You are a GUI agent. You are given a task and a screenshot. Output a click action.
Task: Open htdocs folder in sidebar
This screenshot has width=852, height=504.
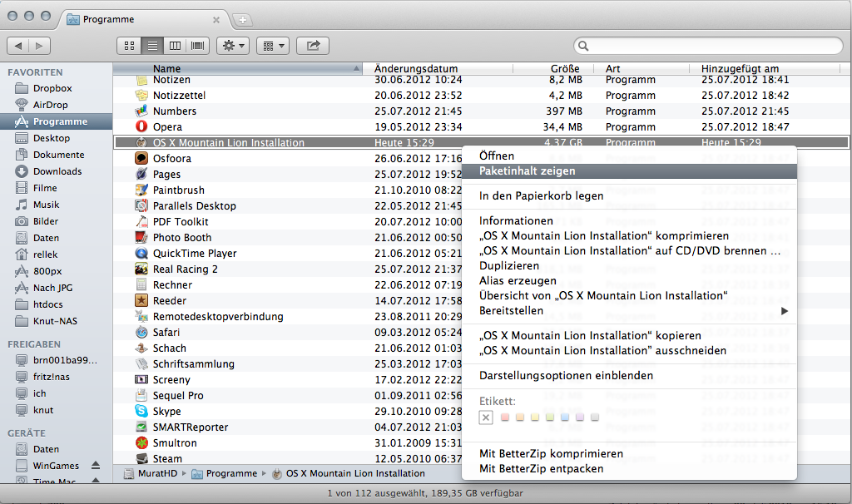[x=47, y=304]
